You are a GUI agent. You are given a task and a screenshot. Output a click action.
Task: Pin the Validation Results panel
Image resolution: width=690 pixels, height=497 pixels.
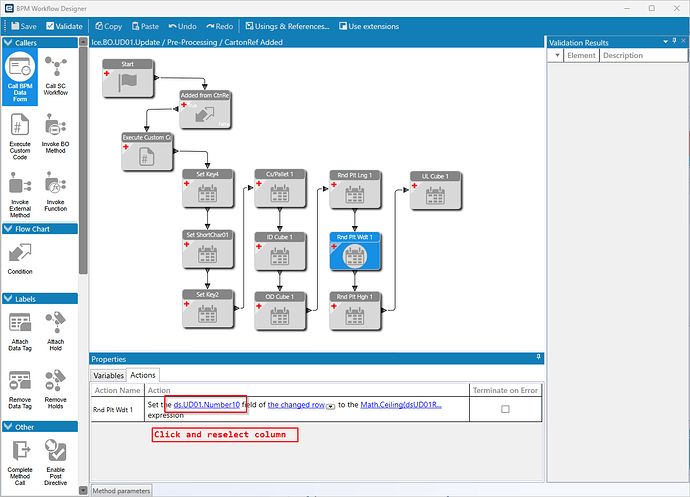tap(675, 41)
